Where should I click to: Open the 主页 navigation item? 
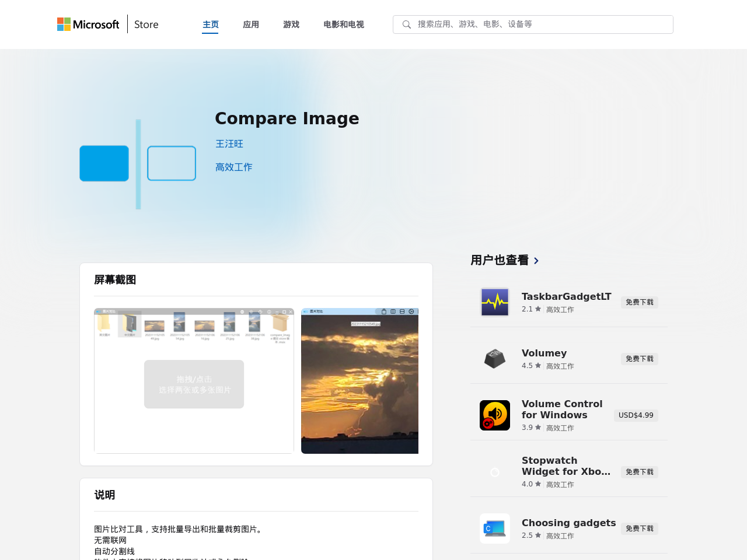click(210, 23)
